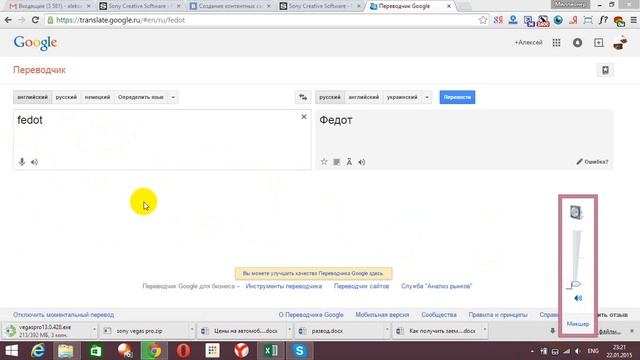Click the microphone voice input icon
The width and height of the screenshot is (640, 360).
22,162
